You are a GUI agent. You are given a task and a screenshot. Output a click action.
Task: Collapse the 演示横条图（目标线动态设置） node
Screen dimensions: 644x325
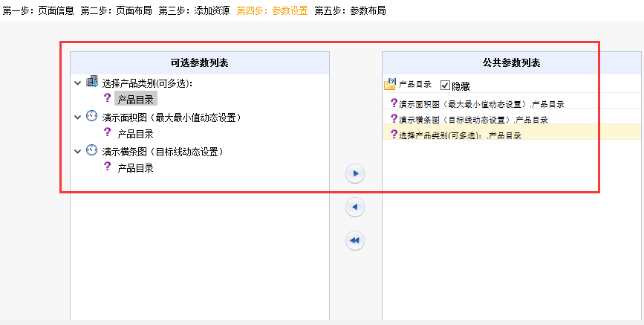coord(78,152)
